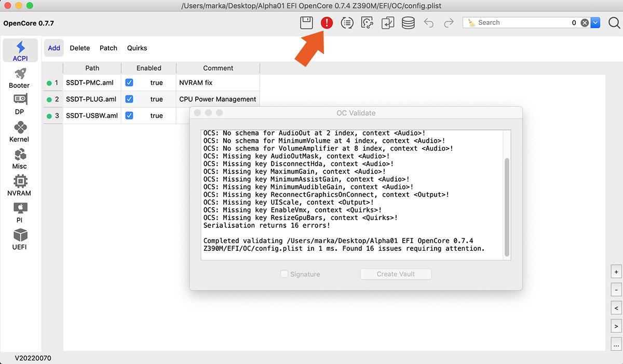Add a table row with the + button
Image resolution: width=623 pixels, height=364 pixels.
[616, 272]
